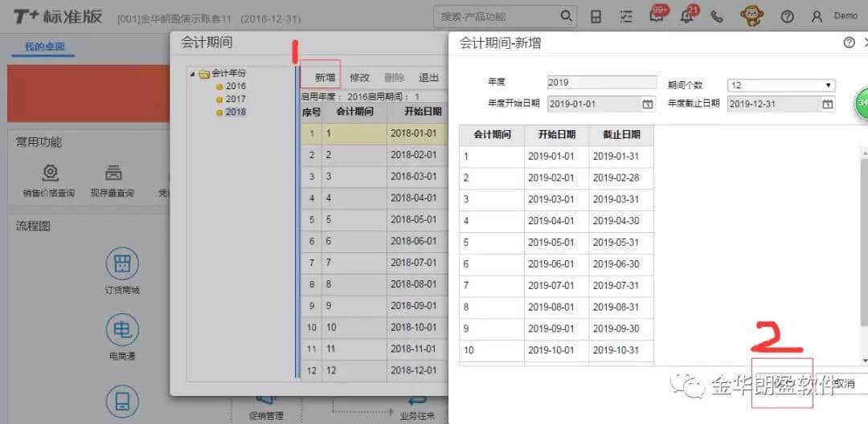Open messages with 99+ badge
The width and height of the screenshot is (868, 424).
pos(657,16)
